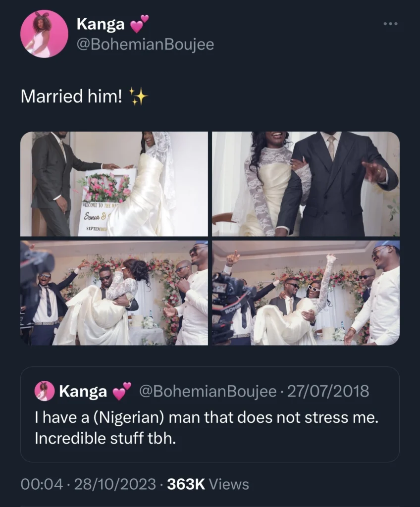View the bottom-right photo of the bride raising her arm
This screenshot has width=420, height=507.
(x=306, y=293)
